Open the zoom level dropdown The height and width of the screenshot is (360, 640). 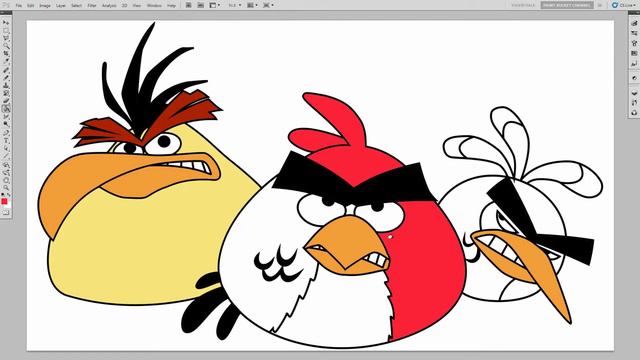[235, 5]
